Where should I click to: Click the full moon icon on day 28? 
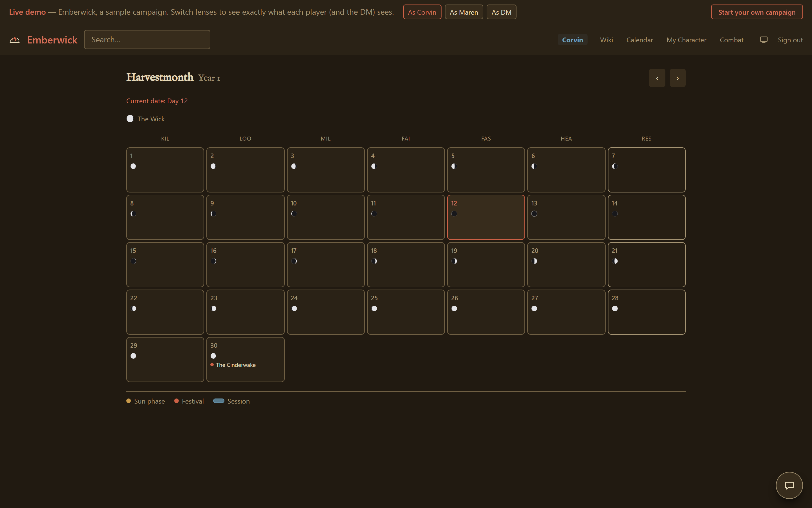(615, 308)
